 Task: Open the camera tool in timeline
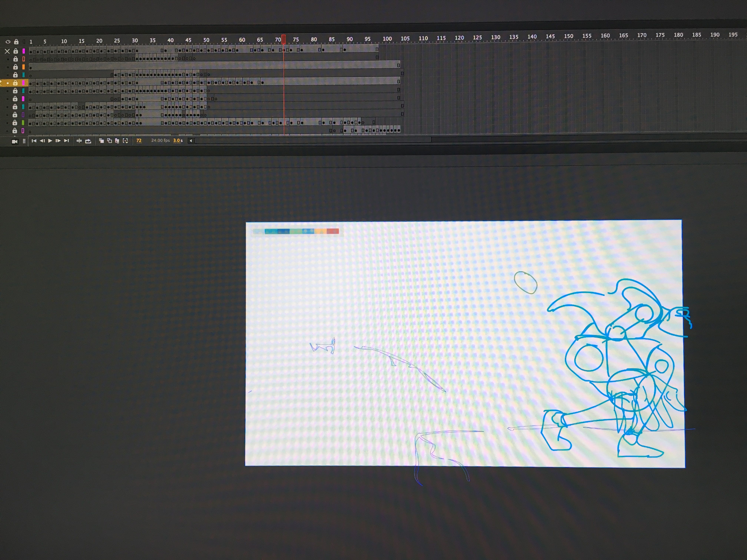14,141
